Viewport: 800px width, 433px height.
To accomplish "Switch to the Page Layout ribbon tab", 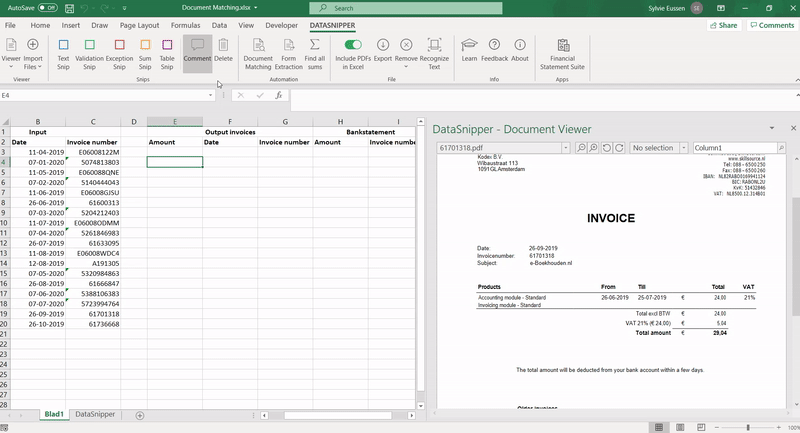I will [139, 25].
